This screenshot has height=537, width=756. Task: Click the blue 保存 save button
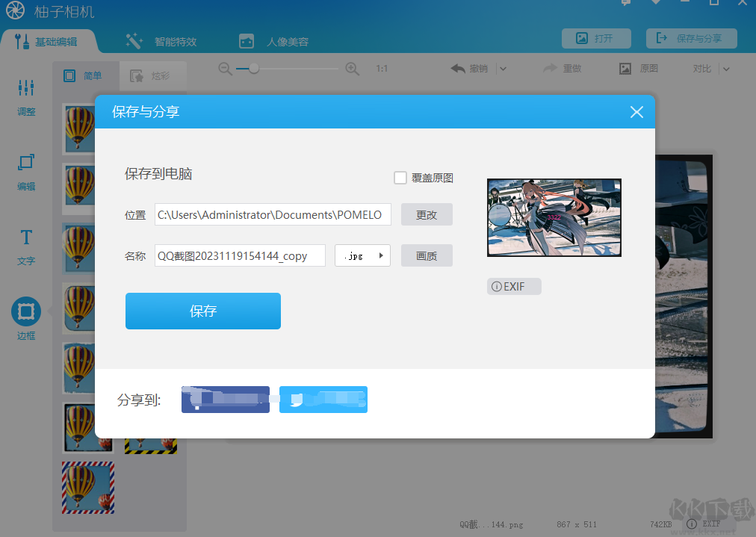click(203, 311)
